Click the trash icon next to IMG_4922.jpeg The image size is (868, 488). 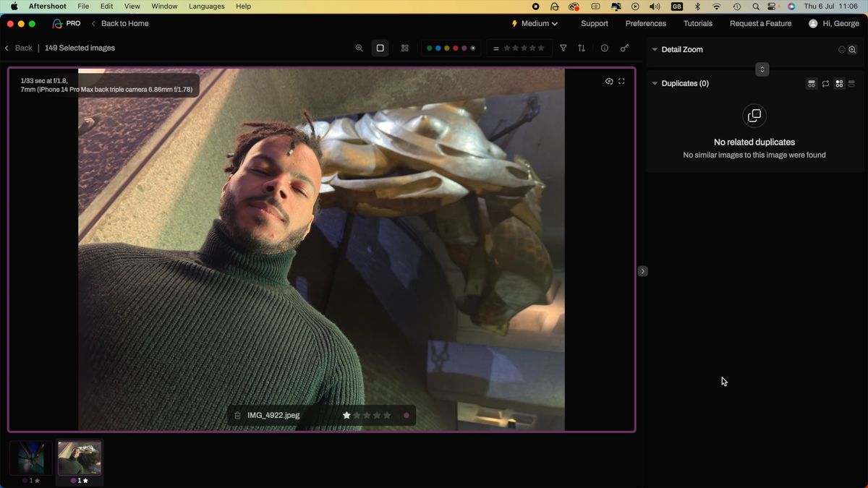tap(237, 415)
